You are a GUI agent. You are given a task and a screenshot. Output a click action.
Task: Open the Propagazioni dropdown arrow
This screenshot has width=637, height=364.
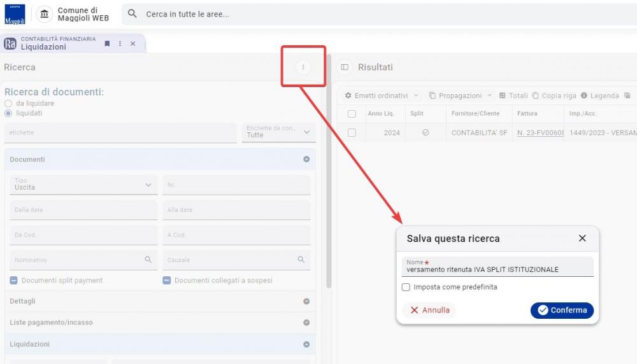489,95
